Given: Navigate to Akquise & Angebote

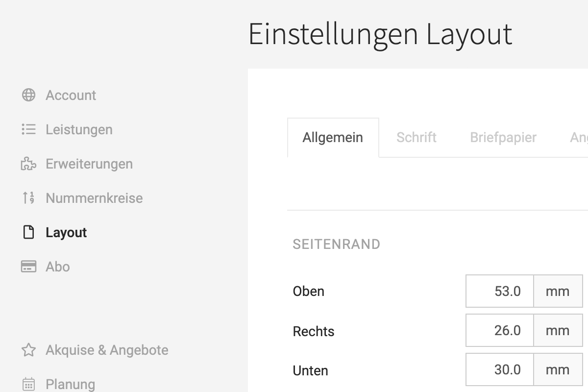Looking at the screenshot, I should coord(107,350).
